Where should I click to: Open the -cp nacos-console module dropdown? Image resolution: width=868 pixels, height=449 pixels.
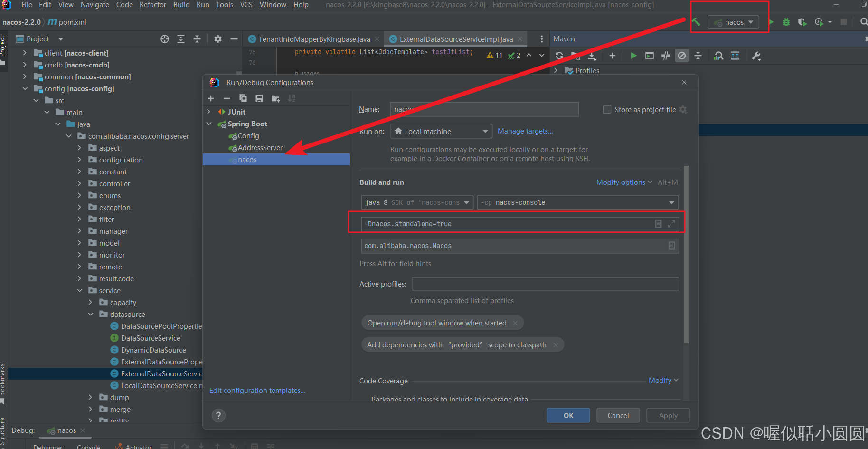(x=577, y=202)
